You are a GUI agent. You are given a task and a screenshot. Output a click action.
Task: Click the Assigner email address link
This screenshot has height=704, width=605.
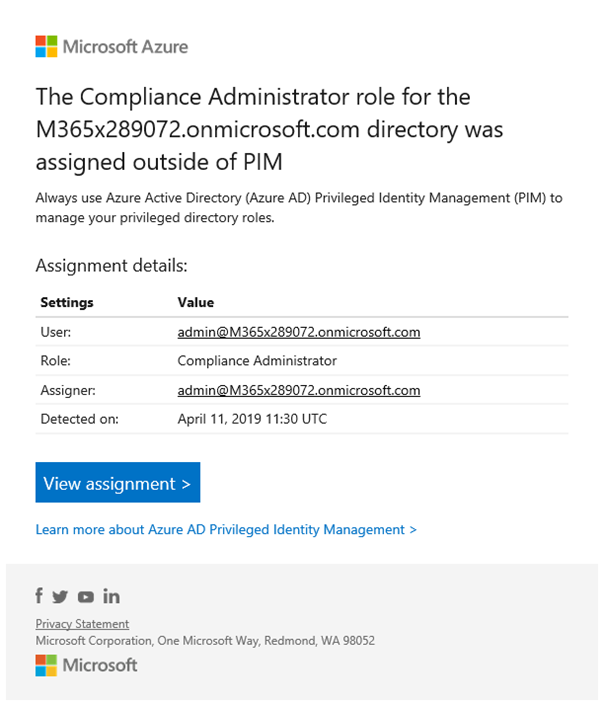(x=299, y=390)
